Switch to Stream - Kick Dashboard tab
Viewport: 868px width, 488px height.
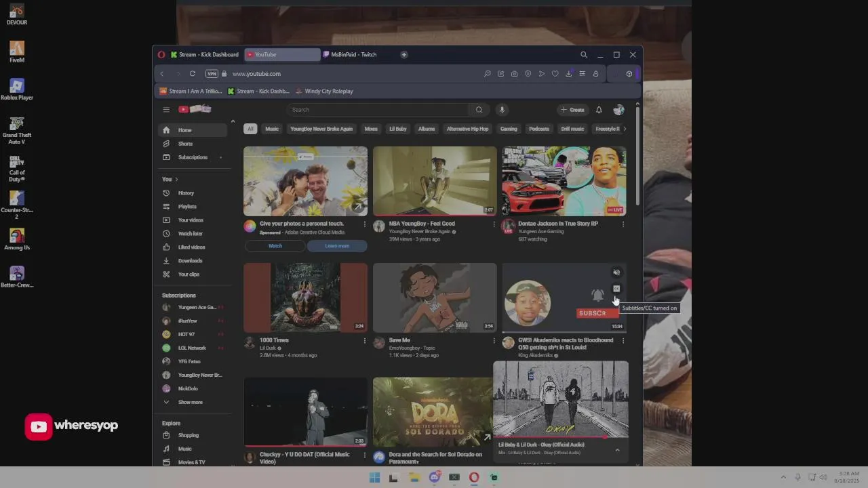[204, 55]
